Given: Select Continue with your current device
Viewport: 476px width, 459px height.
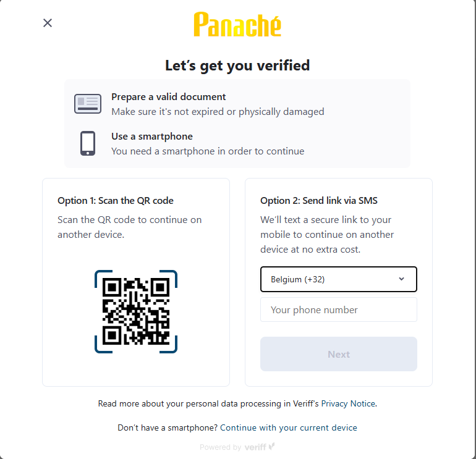Looking at the screenshot, I should click(x=289, y=427).
